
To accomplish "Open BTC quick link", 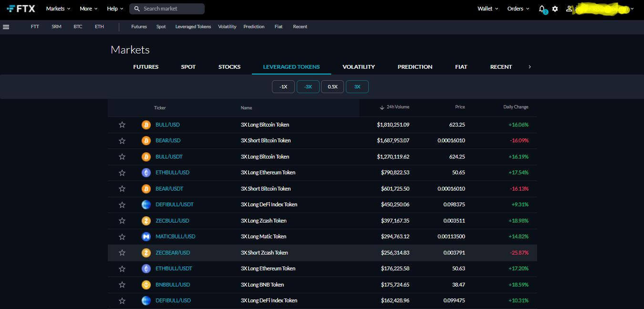I will tap(78, 27).
